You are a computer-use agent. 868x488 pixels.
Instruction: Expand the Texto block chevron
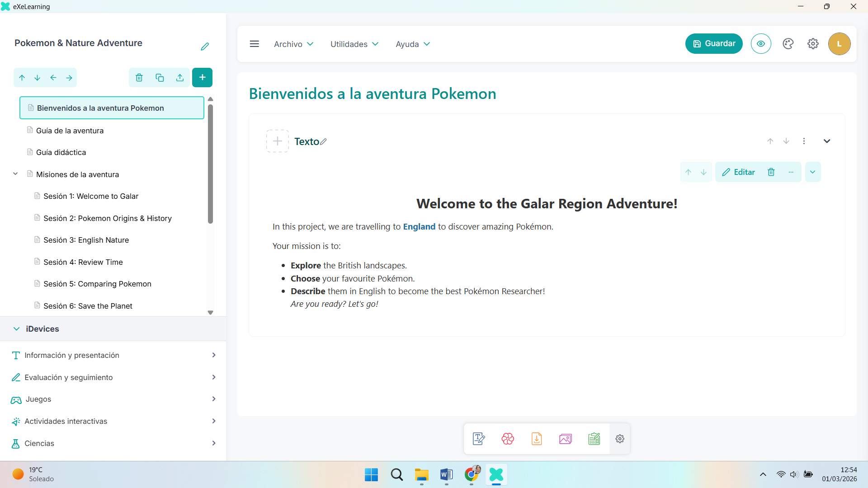pyautogui.click(x=827, y=141)
